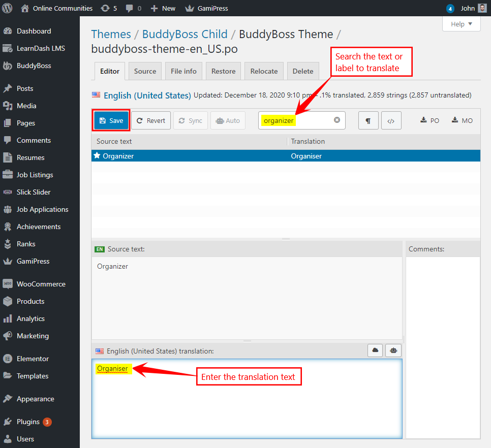The width and height of the screenshot is (491, 448).
Task: Open the BuddyBoss Child breadcrumb link
Action: pos(185,34)
